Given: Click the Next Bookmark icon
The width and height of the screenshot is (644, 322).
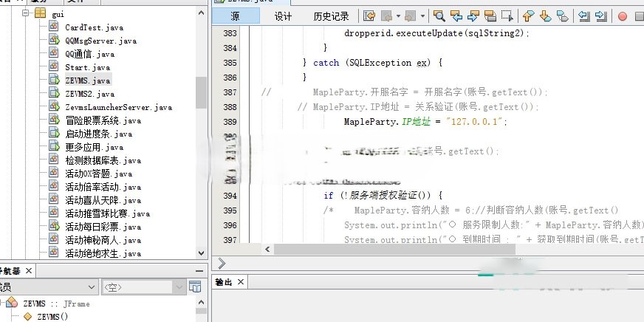Looking at the screenshot, I should [x=545, y=16].
